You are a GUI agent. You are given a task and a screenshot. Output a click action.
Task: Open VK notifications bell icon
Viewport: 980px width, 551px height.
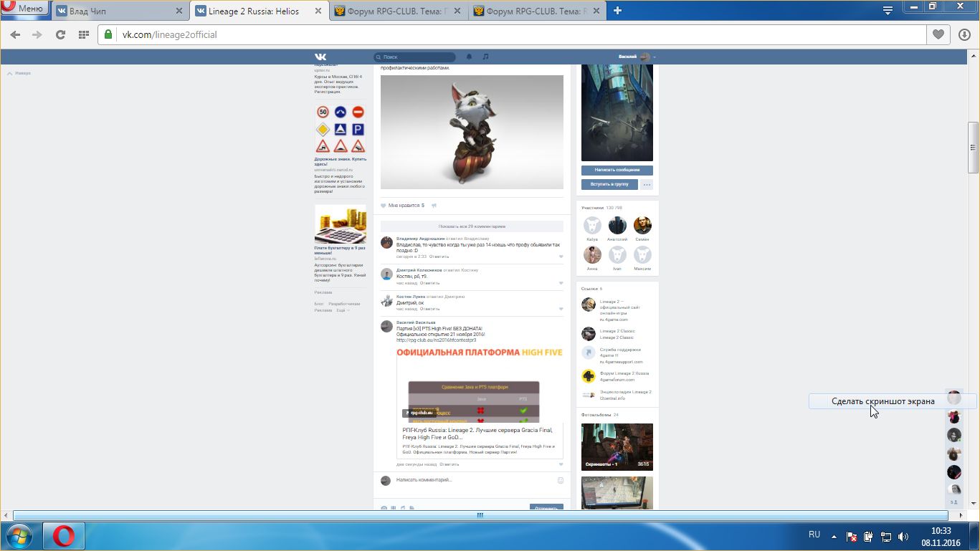pos(470,57)
